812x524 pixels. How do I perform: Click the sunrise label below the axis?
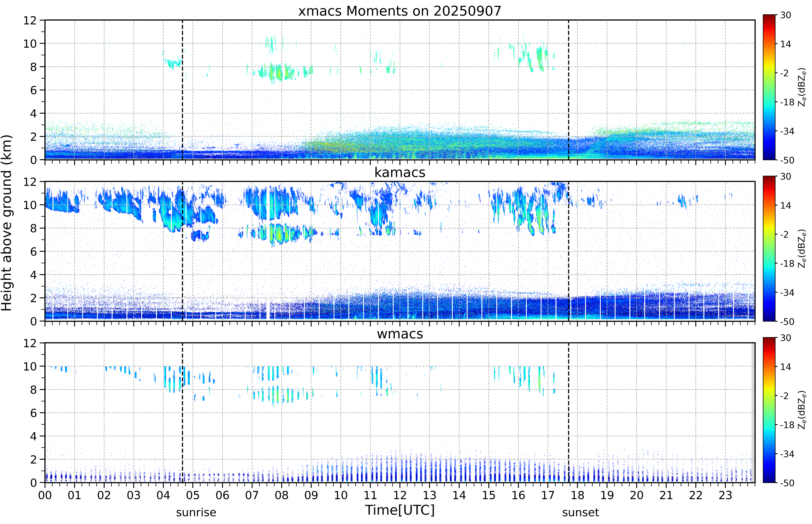pyautogui.click(x=196, y=512)
